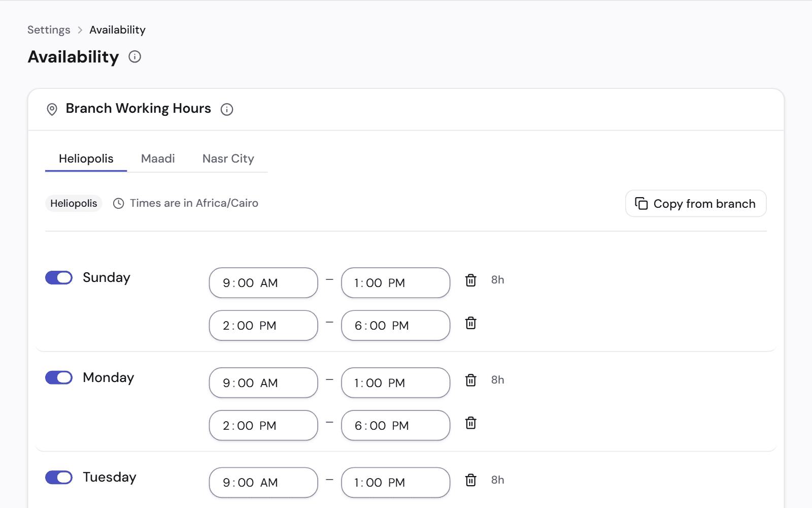812x508 pixels.
Task: Edit Sunday's 2:00 PM start time
Action: (263, 326)
